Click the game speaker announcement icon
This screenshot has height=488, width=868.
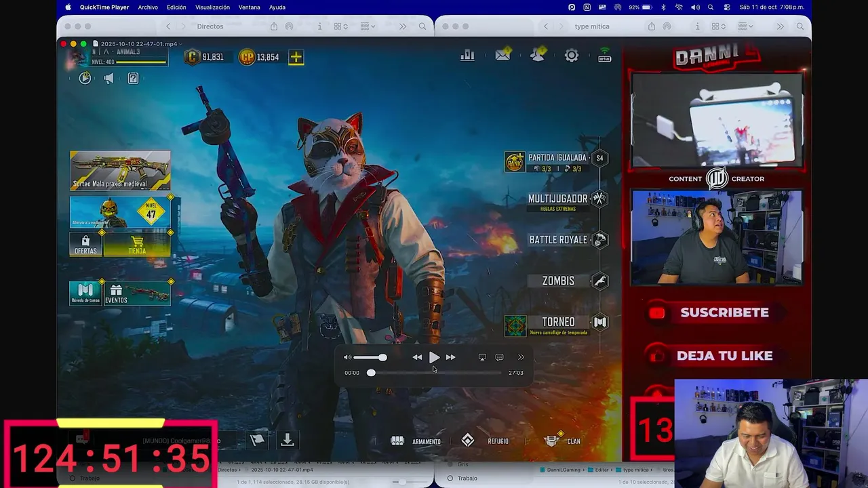[108, 79]
